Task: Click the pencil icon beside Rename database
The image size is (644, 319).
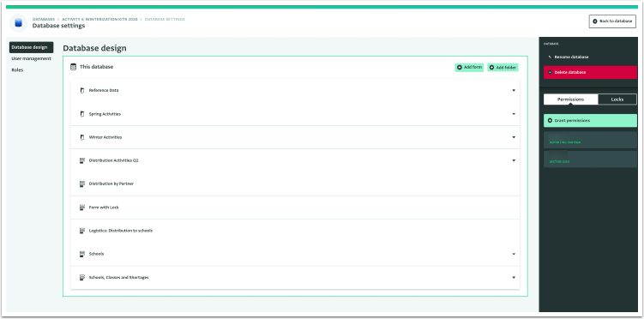Action: (550, 57)
